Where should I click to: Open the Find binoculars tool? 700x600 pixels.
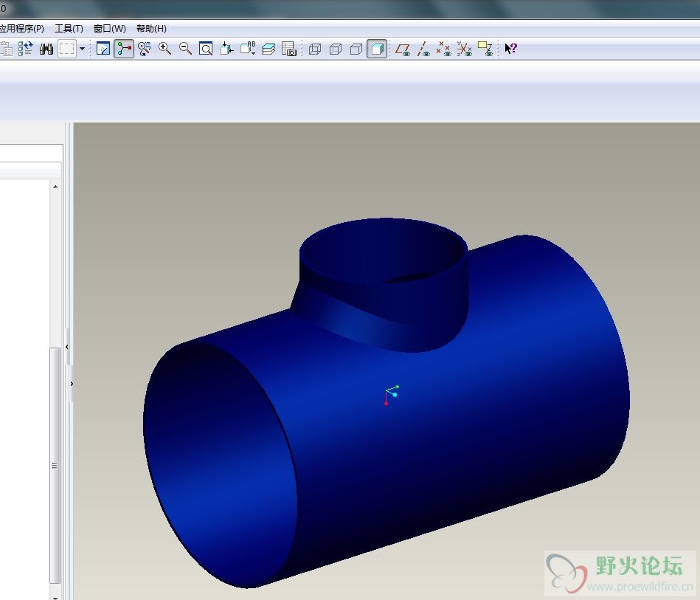click(x=46, y=48)
